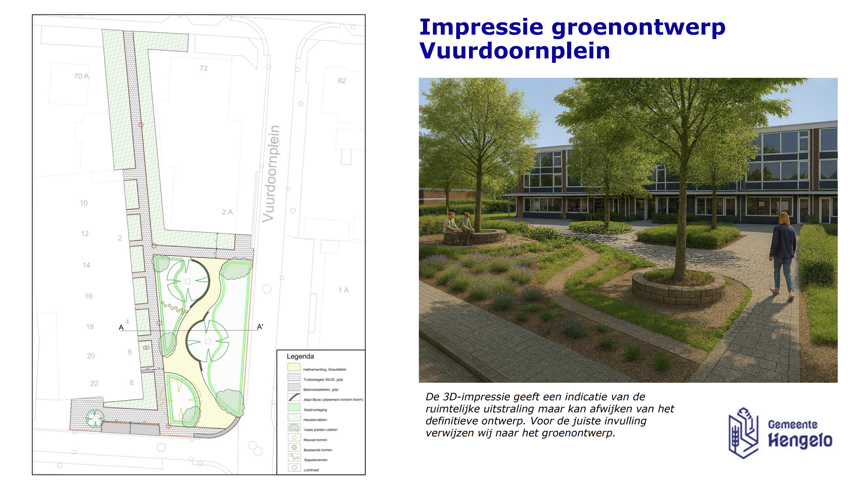868x486 pixels.
Task: Click the Heestervakken legend swatch
Action: pyautogui.click(x=294, y=418)
